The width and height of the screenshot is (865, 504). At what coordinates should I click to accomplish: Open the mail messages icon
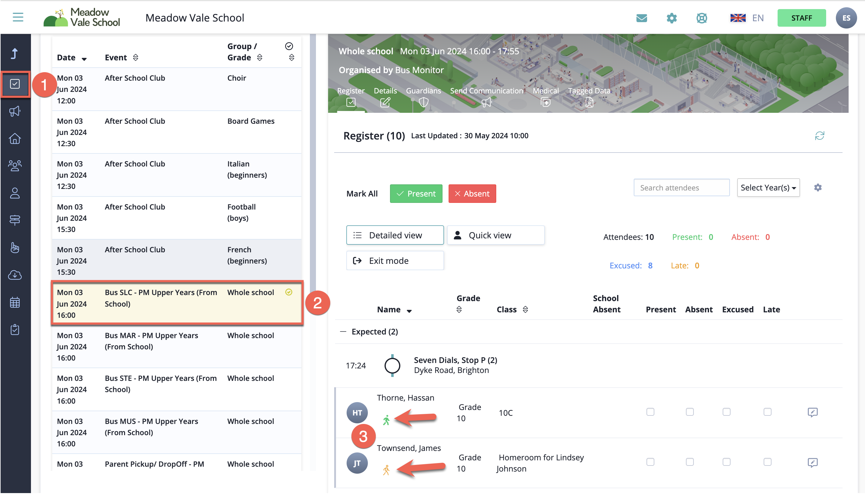(642, 18)
